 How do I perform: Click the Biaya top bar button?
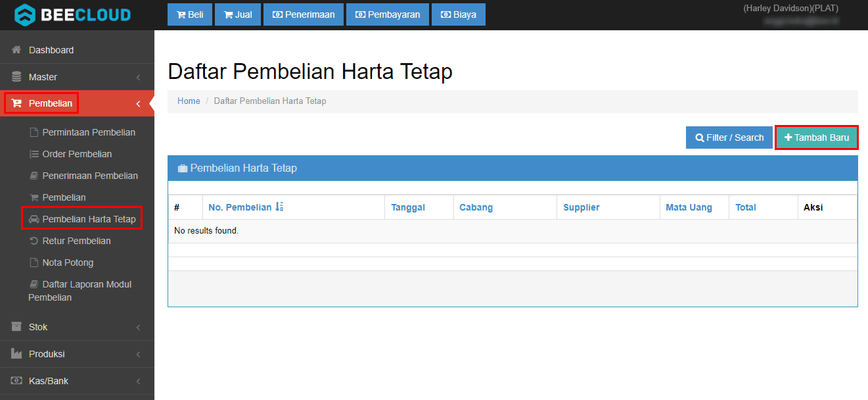[459, 14]
